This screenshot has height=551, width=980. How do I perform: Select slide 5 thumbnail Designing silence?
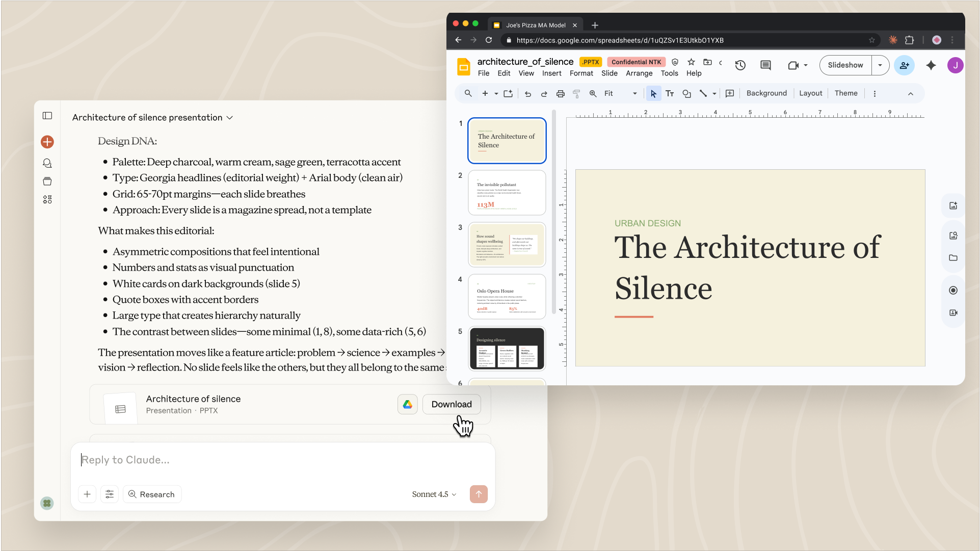507,349
